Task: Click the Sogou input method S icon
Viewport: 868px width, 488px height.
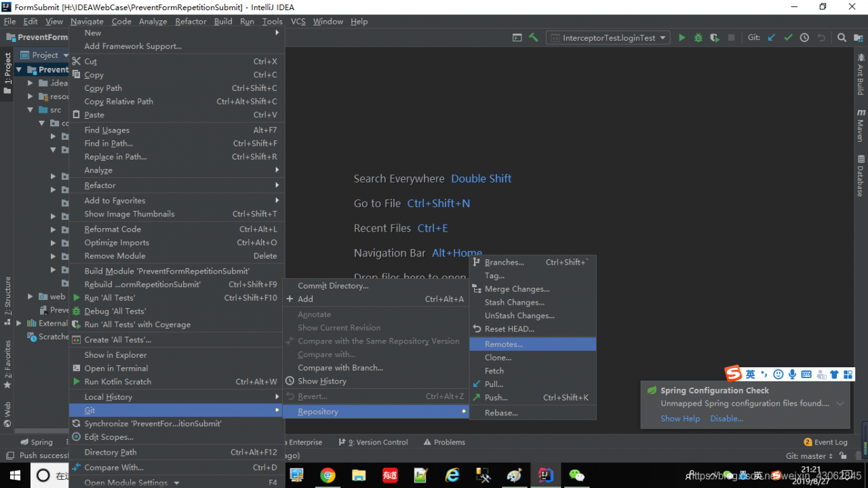Action: 733,374
